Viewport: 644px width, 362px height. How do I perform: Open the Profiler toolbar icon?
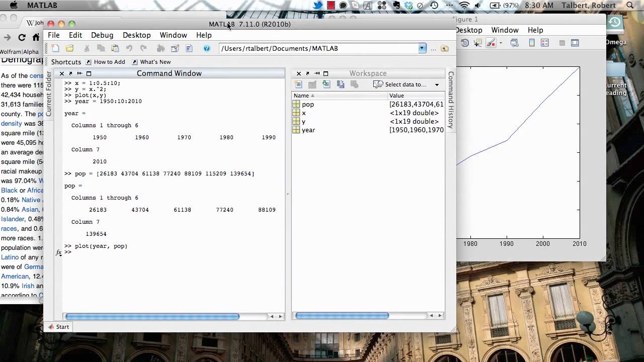pyautogui.click(x=189, y=48)
